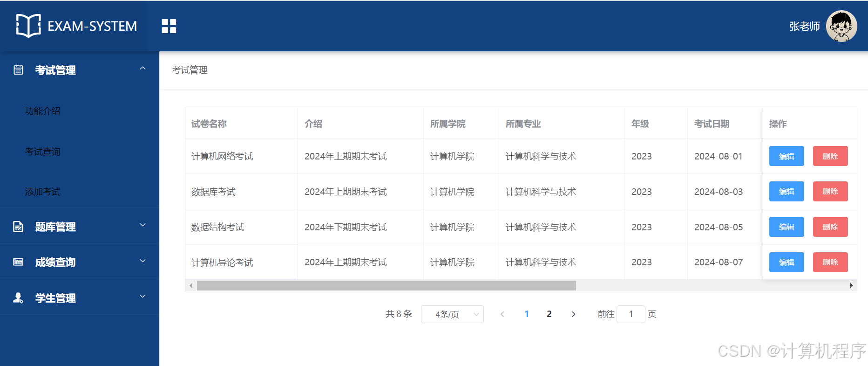Image resolution: width=868 pixels, height=366 pixels.
Task: Expand the 题库管理 menu chevron
Action: pyautogui.click(x=143, y=225)
